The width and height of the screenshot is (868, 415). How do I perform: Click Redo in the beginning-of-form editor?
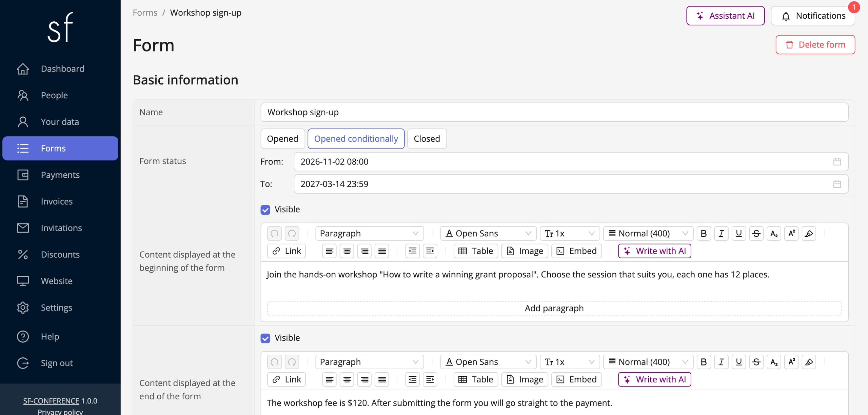pos(292,233)
